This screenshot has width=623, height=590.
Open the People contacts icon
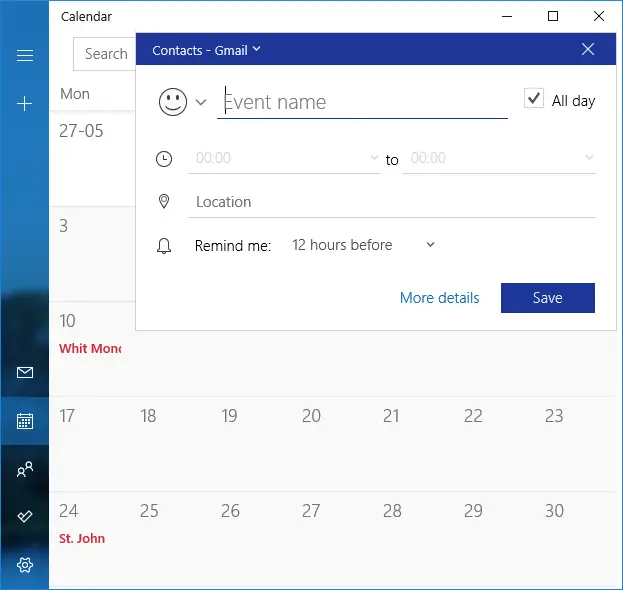[x=25, y=469]
